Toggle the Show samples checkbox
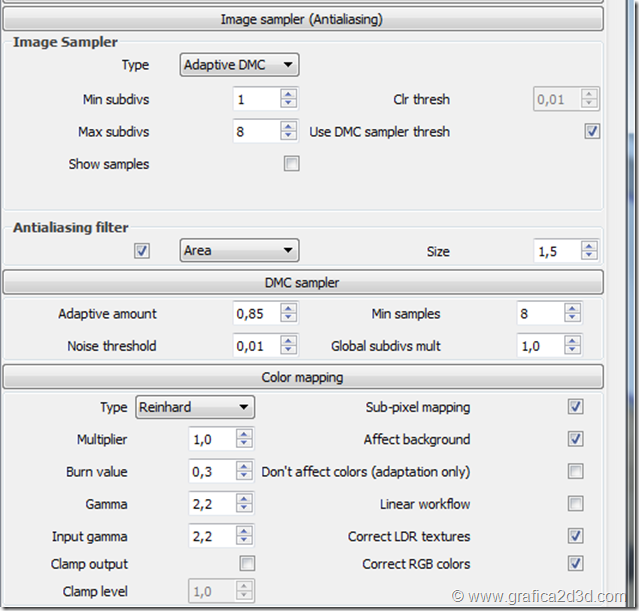Screen dimensions: 639x611 point(292,164)
